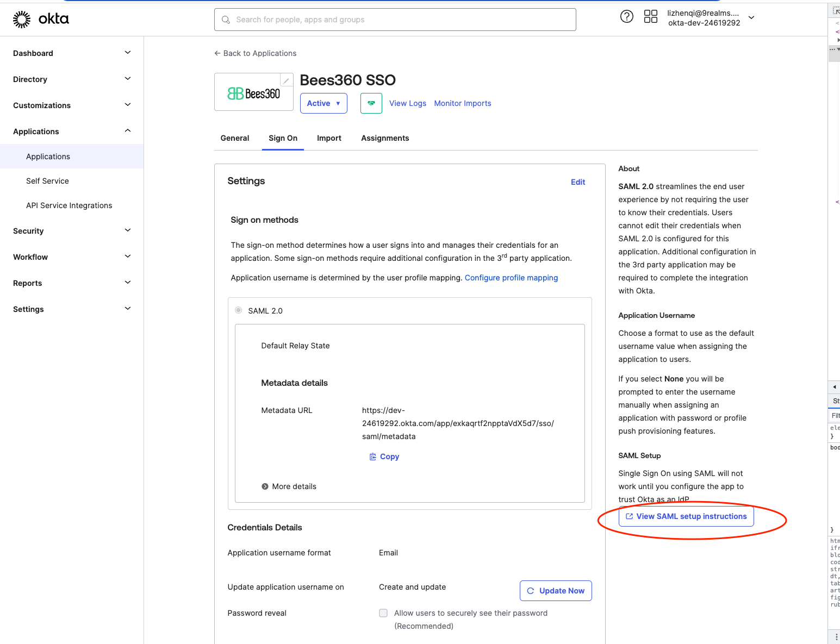The width and height of the screenshot is (840, 644).
Task: Click the green handshake icon button
Action: pos(371,103)
